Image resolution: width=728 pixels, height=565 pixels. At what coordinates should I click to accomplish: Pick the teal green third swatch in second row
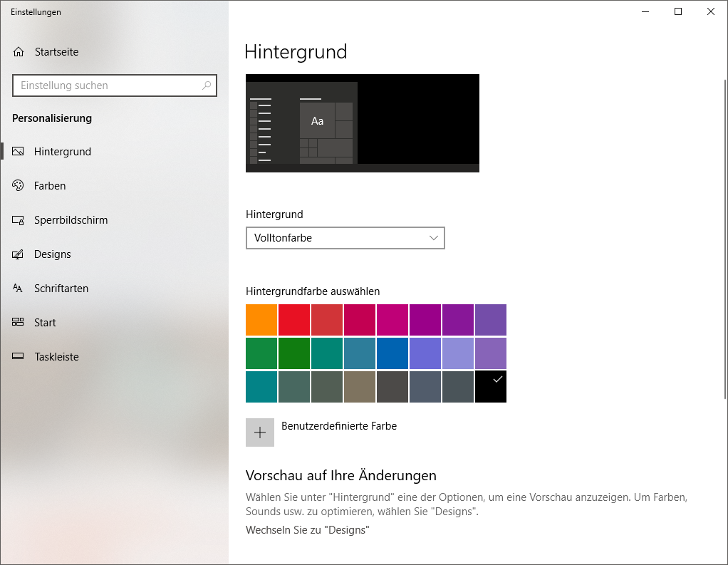tap(327, 353)
